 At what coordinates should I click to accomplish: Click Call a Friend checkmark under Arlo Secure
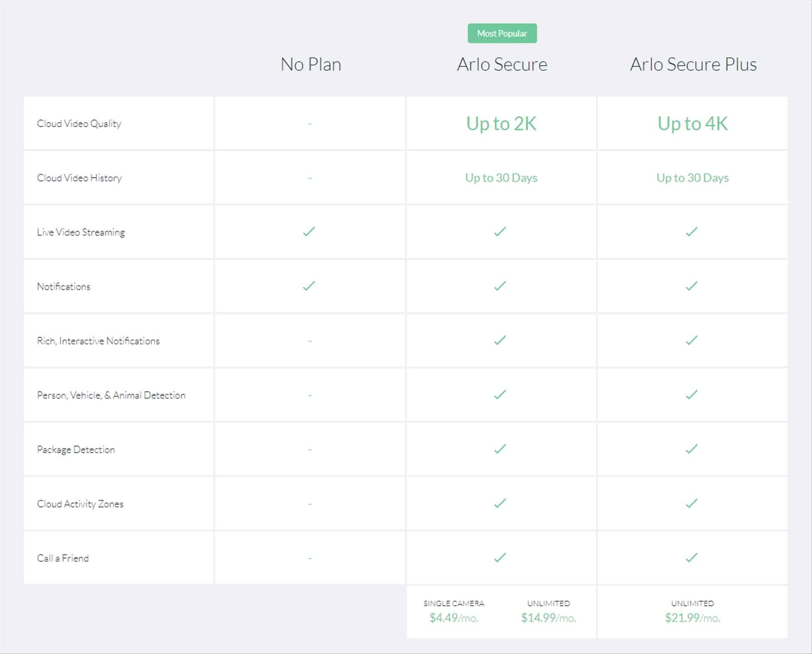click(x=500, y=557)
